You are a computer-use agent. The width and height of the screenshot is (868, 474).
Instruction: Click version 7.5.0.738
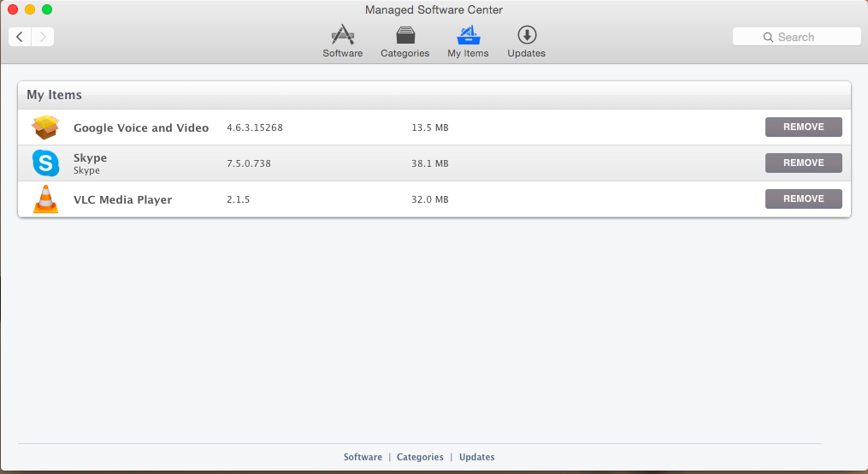coord(249,163)
